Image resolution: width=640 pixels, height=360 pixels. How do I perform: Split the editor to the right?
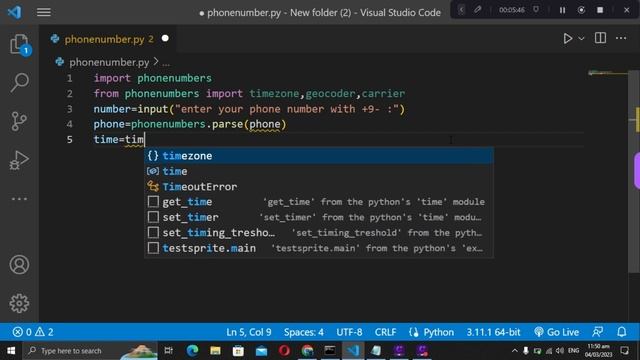coord(600,38)
